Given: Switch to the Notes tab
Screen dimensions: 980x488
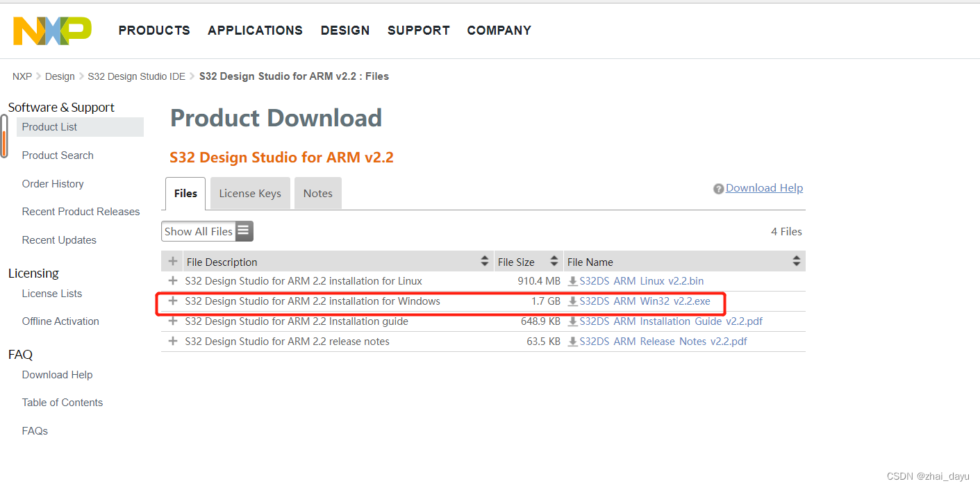Looking at the screenshot, I should coord(318,194).
